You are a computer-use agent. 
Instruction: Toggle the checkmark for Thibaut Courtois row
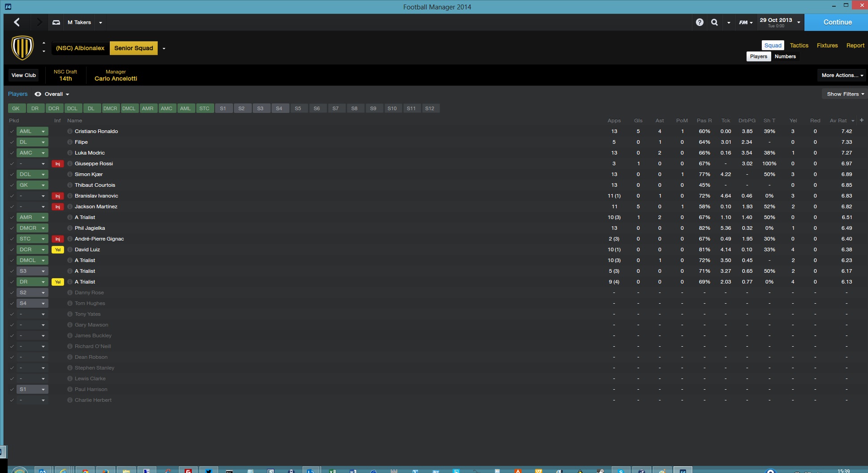click(12, 185)
